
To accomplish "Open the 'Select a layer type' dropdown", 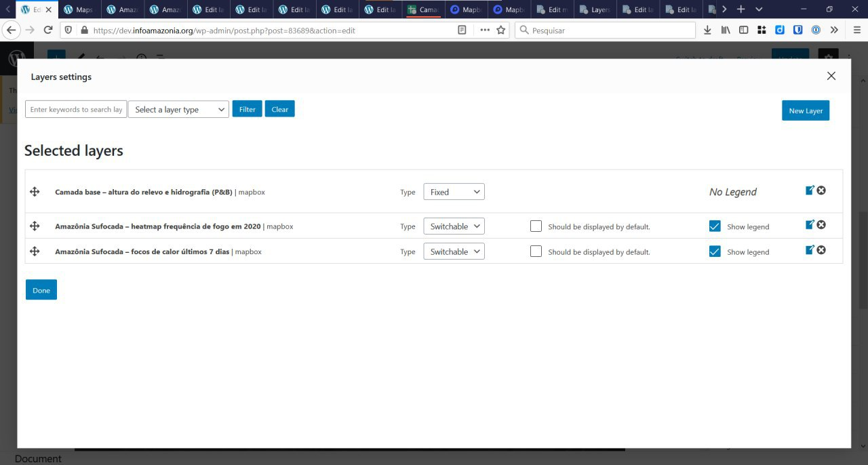I will click(x=178, y=109).
